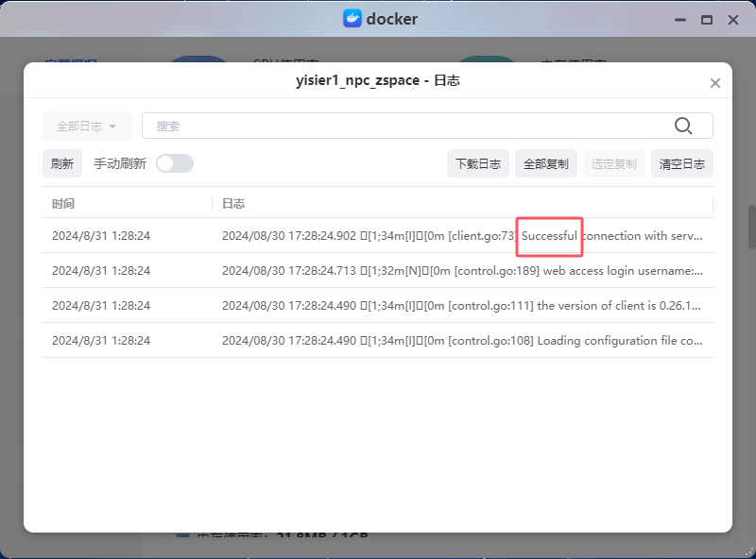Focus the 搜索 log search field

click(x=406, y=126)
